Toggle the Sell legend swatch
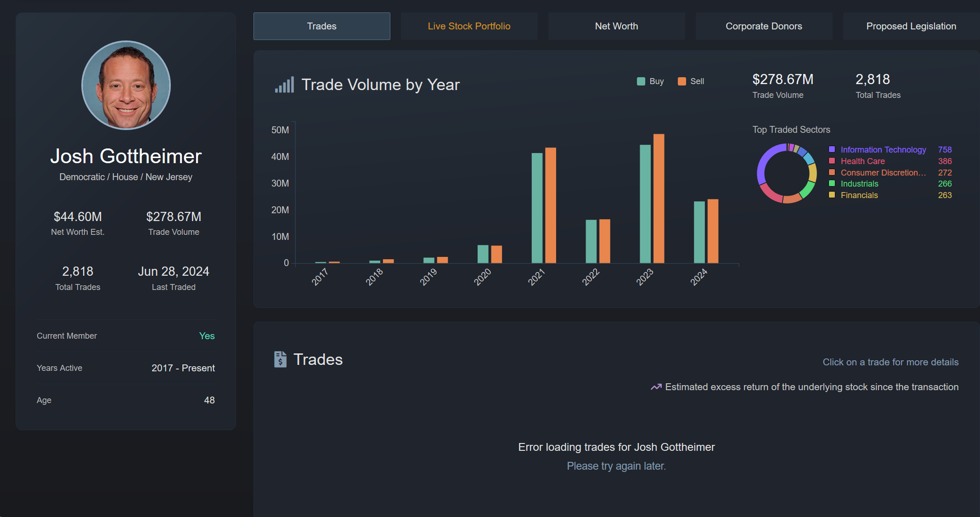Screen dimensions: 980x517 tap(682, 81)
